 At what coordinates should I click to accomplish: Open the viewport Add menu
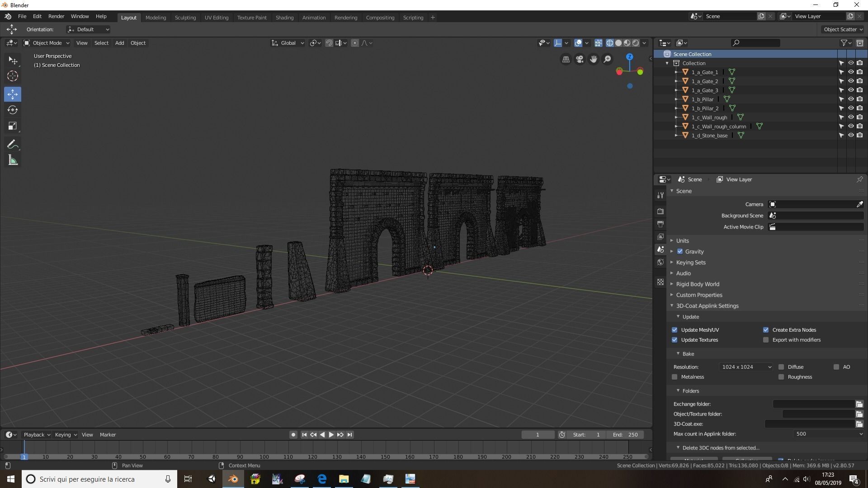(119, 43)
